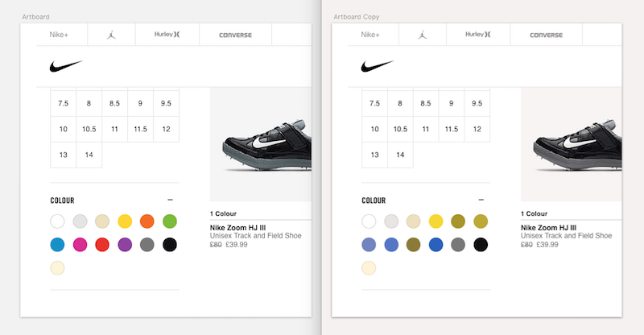The width and height of the screenshot is (644, 335).
Task: Pick the dark grey colour swatch in Artboard
Action: point(147,245)
